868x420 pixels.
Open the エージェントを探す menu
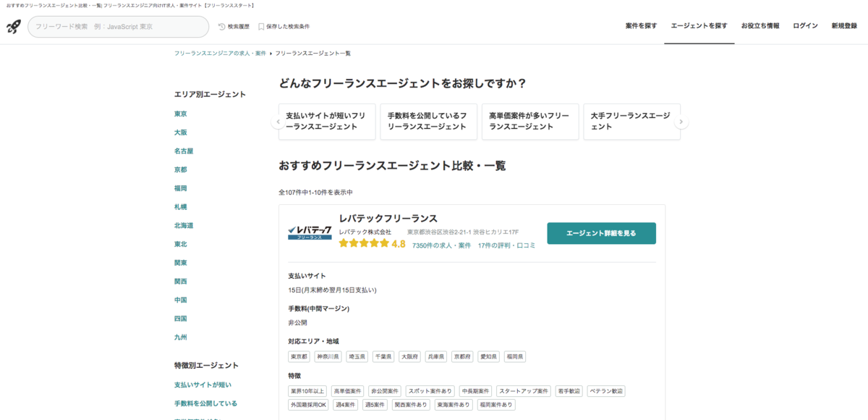click(699, 26)
